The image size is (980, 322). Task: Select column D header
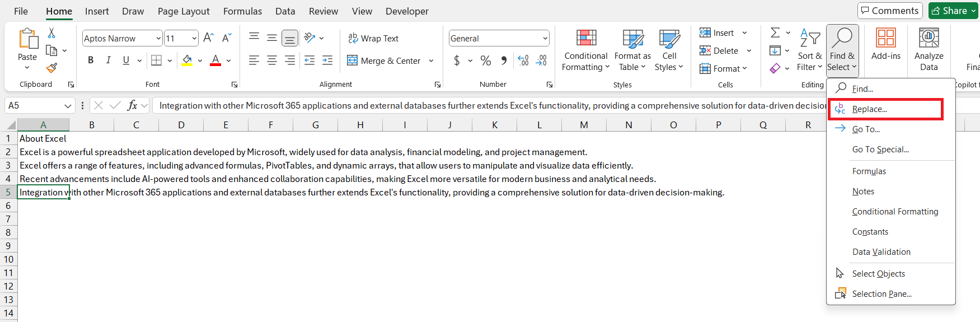181,125
